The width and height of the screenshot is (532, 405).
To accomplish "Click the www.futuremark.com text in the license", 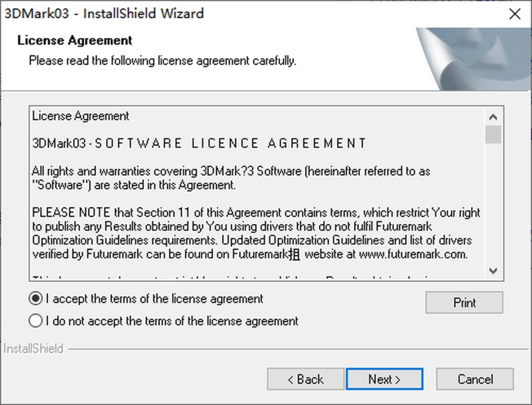I will point(413,255).
